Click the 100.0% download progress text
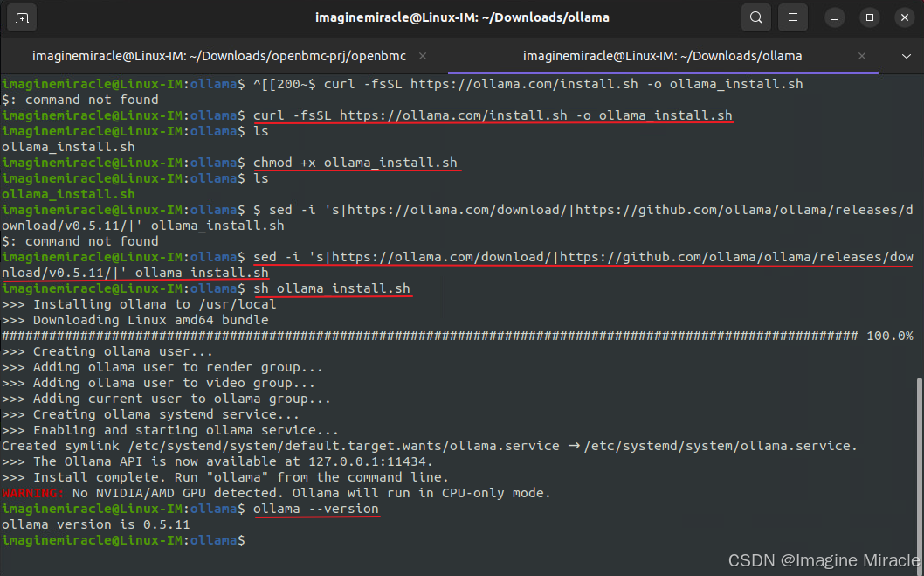Viewport: 924px width, 576px height. 890,336
